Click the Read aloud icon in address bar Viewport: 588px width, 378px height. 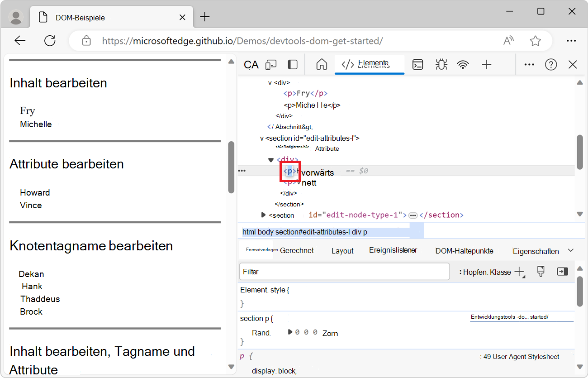(x=509, y=41)
